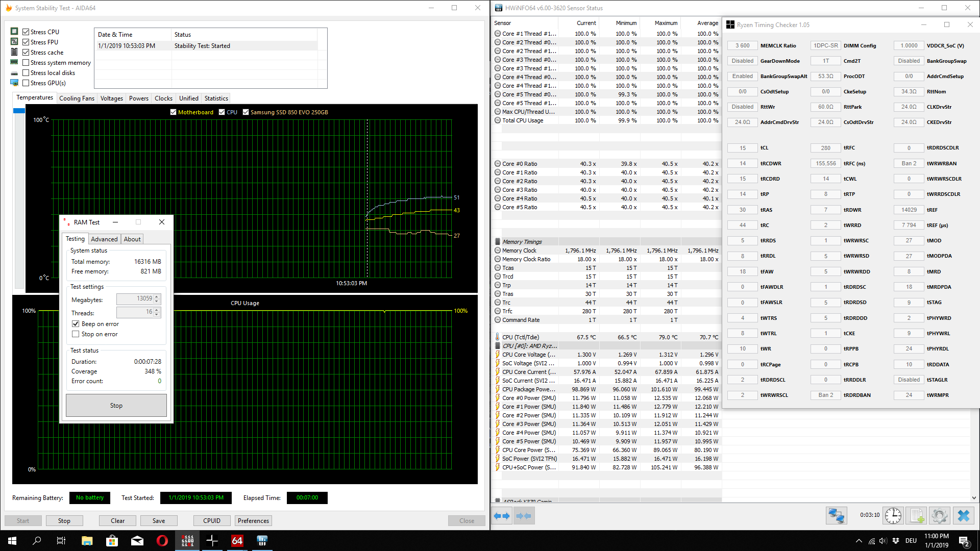Open HWiNFO remote network monitors icon
This screenshot has width=980, height=551.
tap(836, 516)
